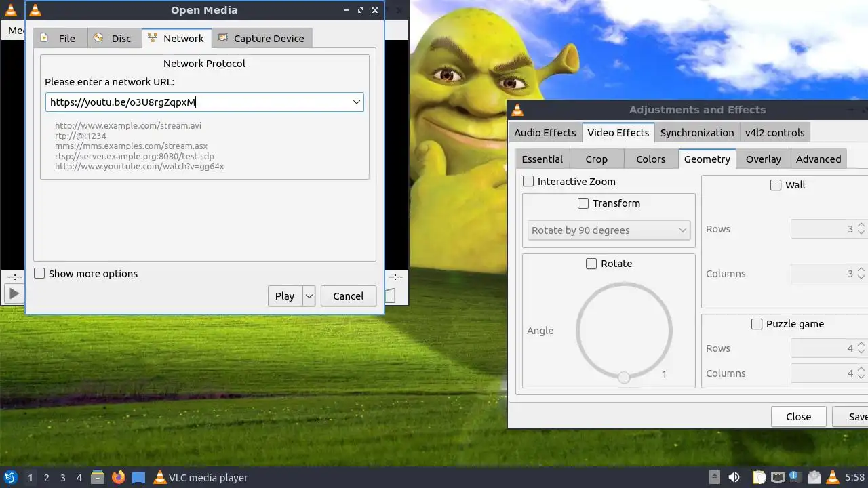The image size is (868, 488).
Task: Open the Overlay sub-tab
Action: tap(763, 159)
